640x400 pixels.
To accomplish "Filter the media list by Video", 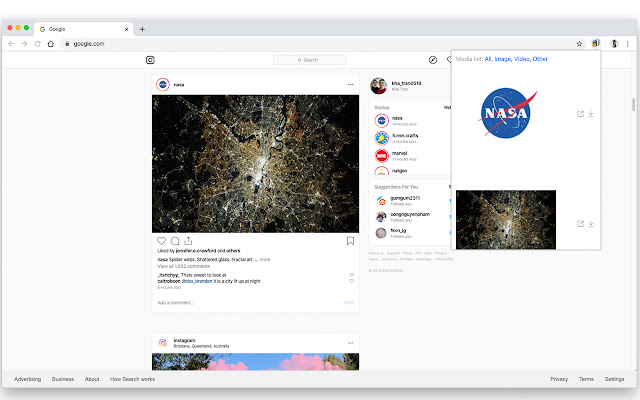I will 522,59.
